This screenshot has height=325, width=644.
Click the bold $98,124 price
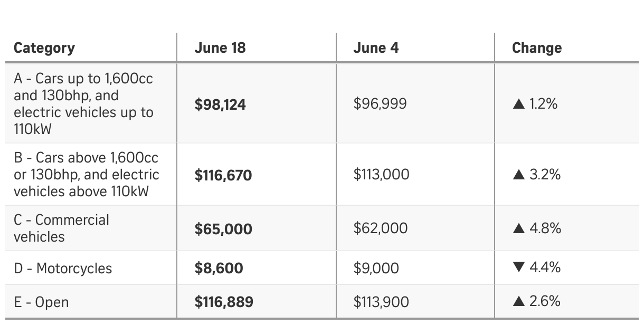click(x=220, y=105)
